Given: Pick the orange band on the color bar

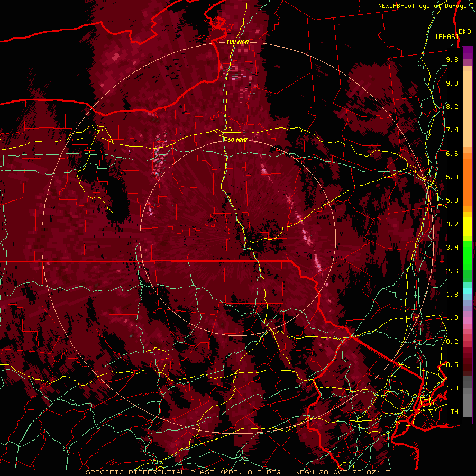Looking at the screenshot, I should [x=467, y=183].
